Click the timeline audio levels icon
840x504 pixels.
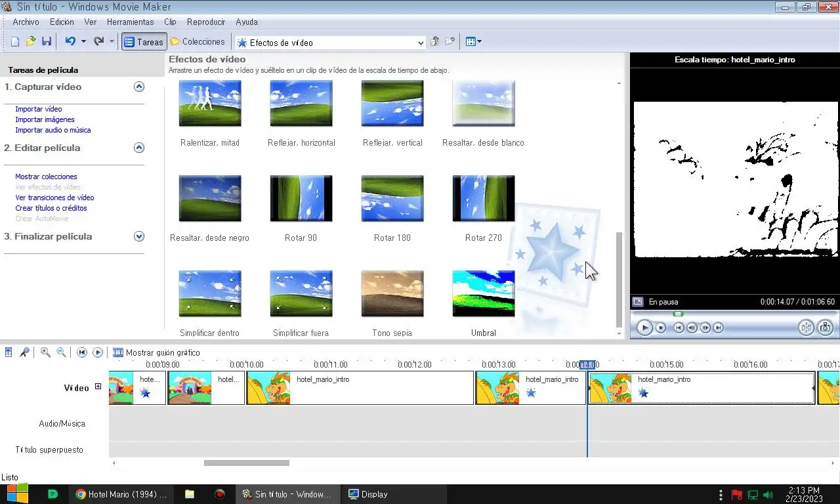click(9, 352)
